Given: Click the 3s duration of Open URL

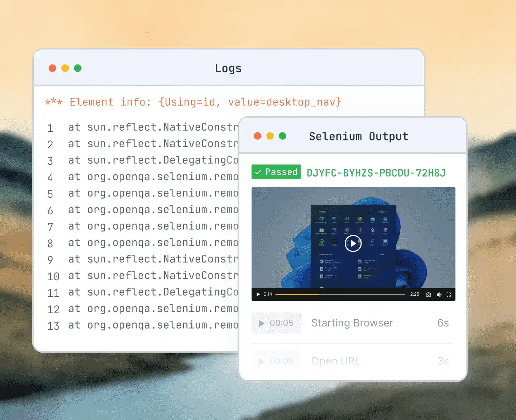Looking at the screenshot, I should (443, 361).
